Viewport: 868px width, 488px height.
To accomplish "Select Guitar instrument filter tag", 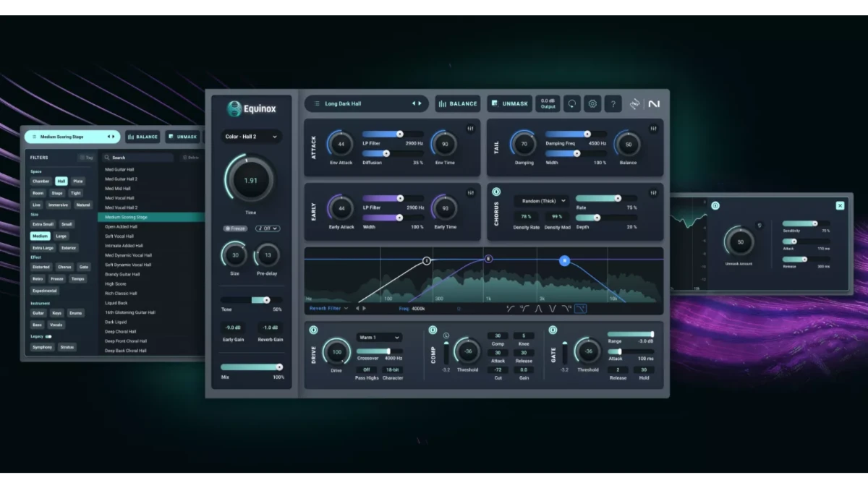I will tap(38, 313).
